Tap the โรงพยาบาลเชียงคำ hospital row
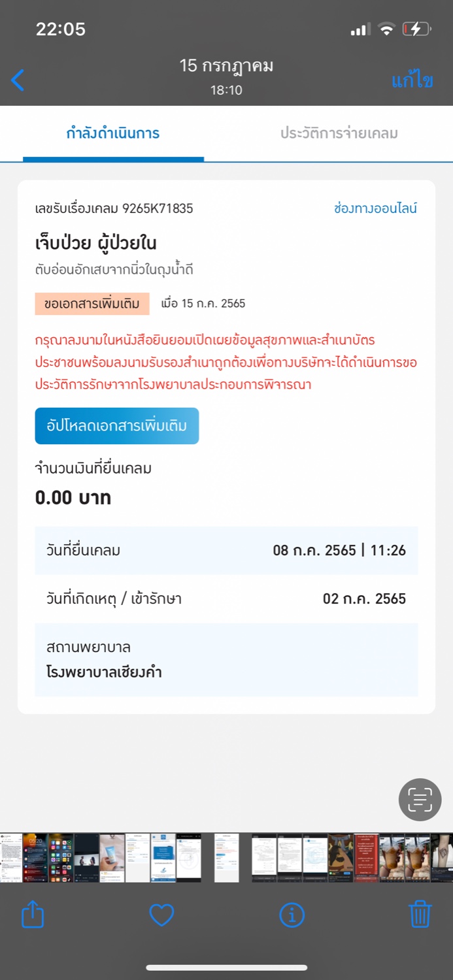 226,660
